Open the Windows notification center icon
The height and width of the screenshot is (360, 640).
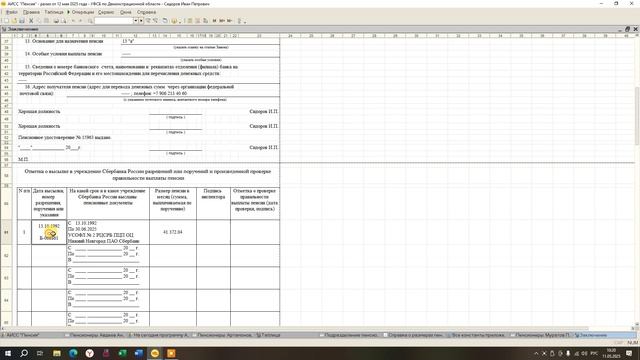629,353
